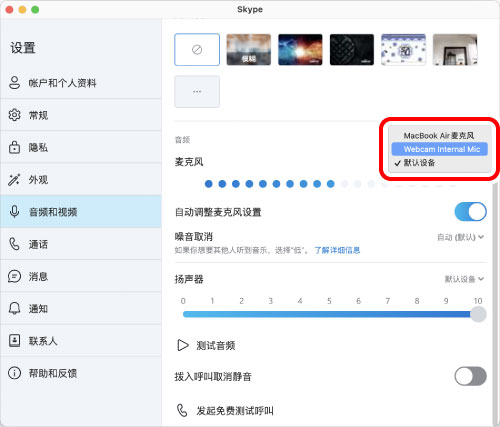
Task: Click the speaker volume slider handle
Action: tap(478, 314)
